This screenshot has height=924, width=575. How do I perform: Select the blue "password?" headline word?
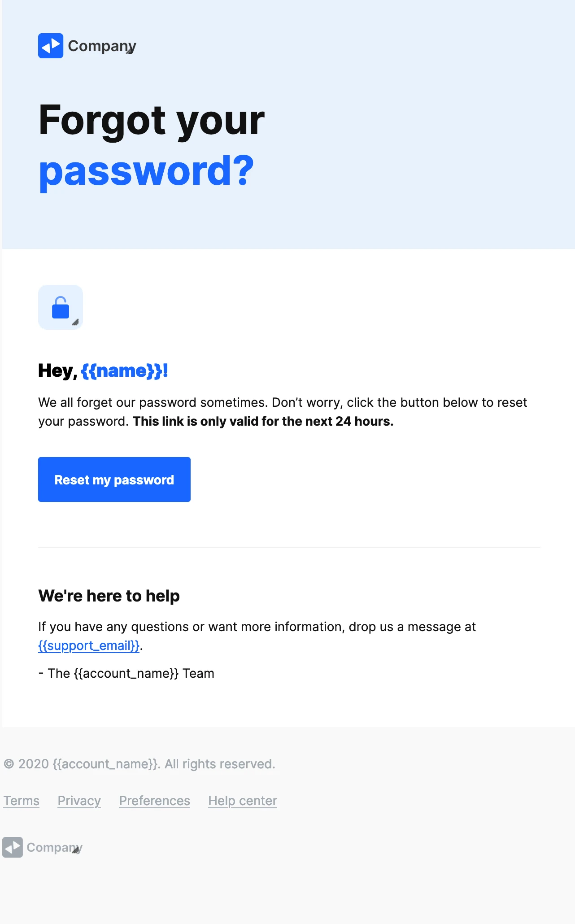pyautogui.click(x=146, y=171)
